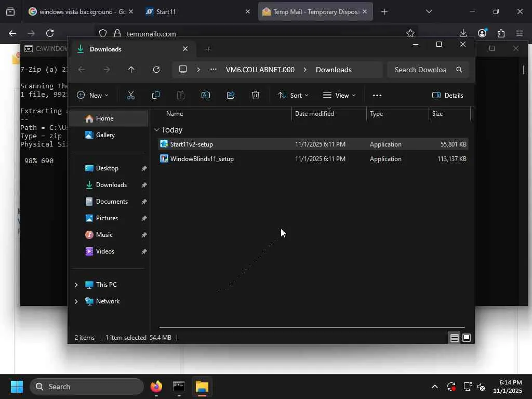Click Firefox icon on the taskbar
This screenshot has height=399, width=532.
click(x=156, y=387)
